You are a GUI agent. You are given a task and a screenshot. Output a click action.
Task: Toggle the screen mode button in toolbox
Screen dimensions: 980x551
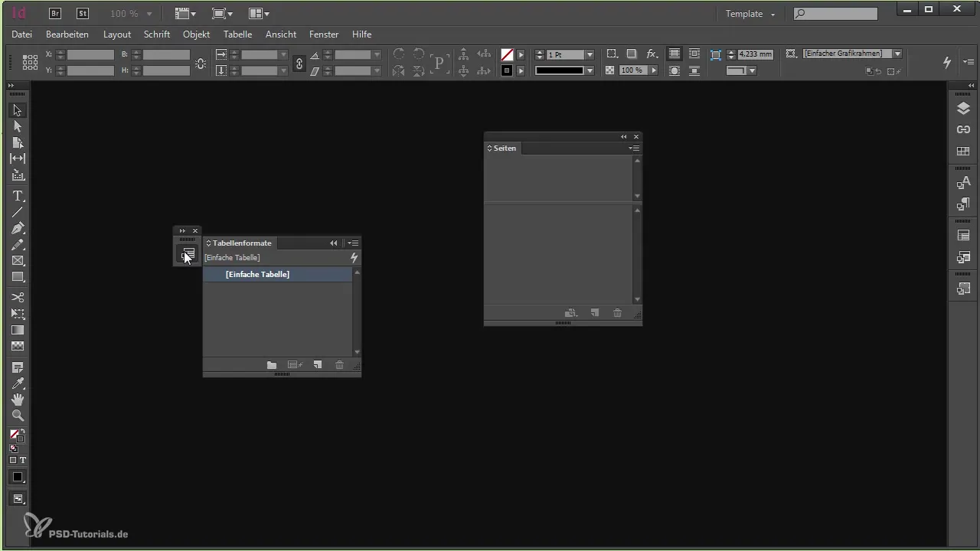(18, 499)
